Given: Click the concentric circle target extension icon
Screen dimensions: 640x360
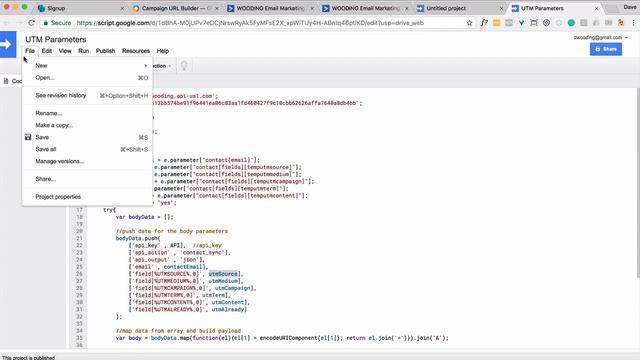Looking at the screenshot, I should [546, 23].
